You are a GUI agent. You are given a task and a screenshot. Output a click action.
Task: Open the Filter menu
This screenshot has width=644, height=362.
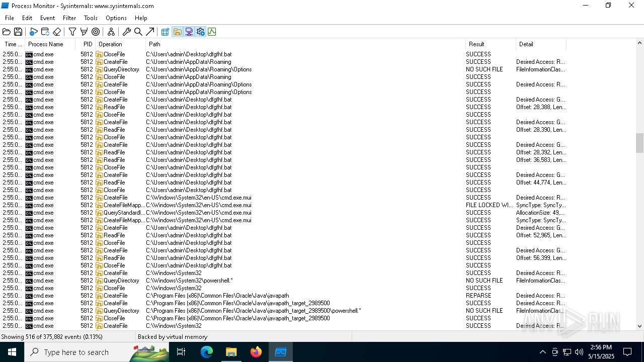coord(69,18)
